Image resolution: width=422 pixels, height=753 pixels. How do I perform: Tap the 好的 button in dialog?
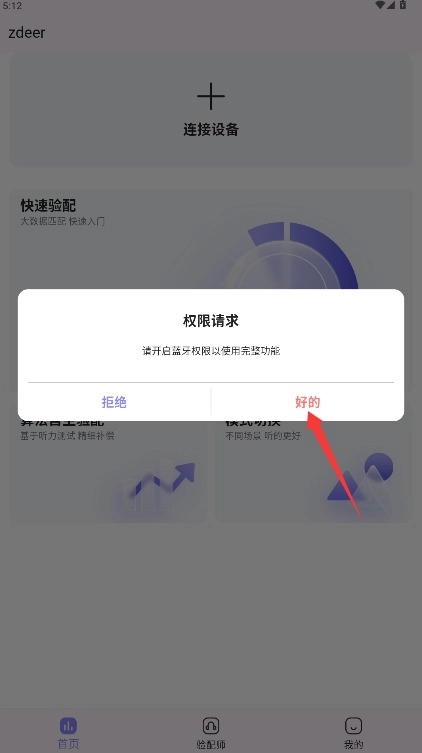pyautogui.click(x=307, y=402)
